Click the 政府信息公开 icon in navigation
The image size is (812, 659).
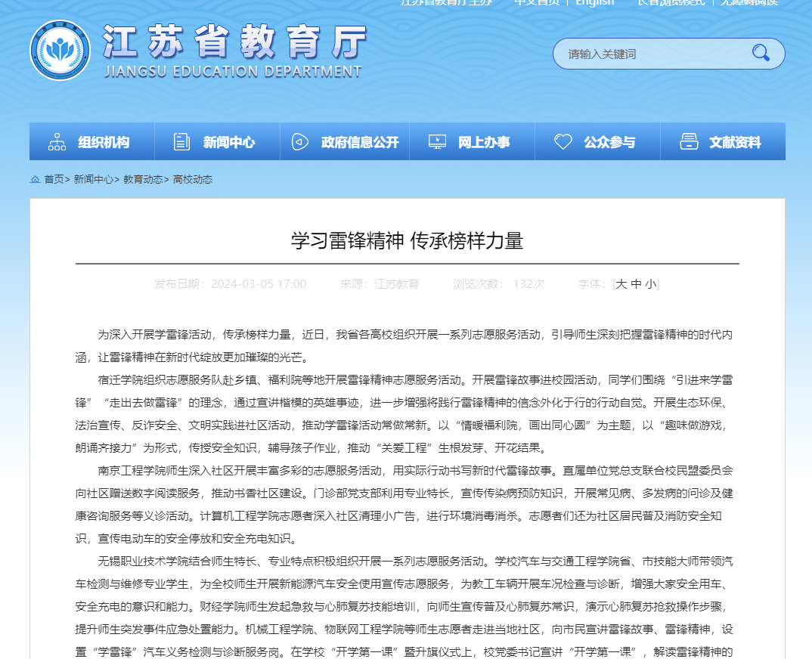[300, 142]
